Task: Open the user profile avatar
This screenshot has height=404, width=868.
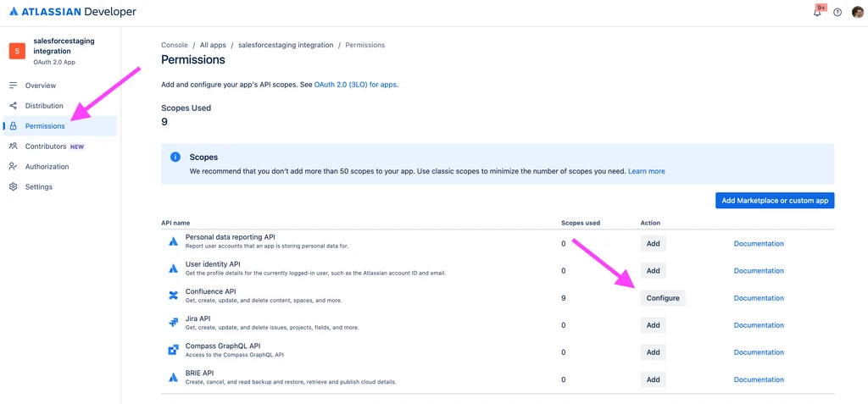Action: [858, 12]
